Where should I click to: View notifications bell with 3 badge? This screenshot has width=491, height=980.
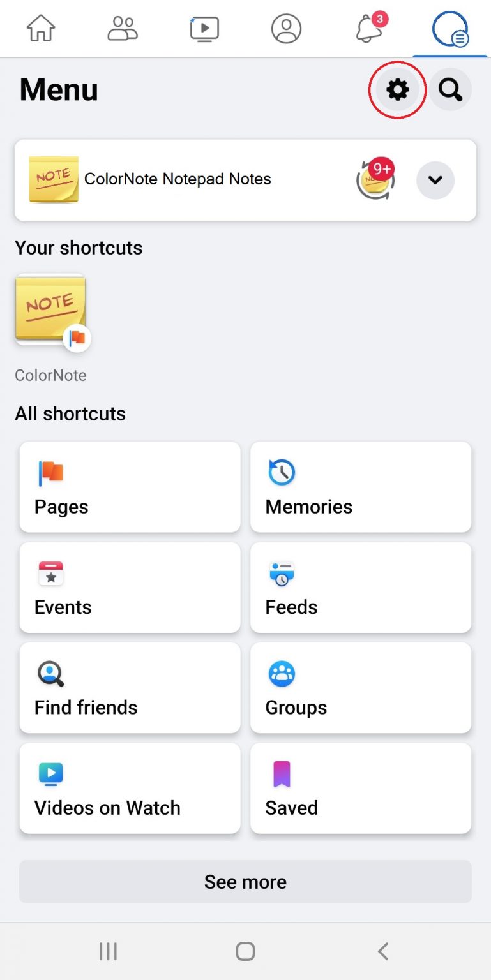370,27
